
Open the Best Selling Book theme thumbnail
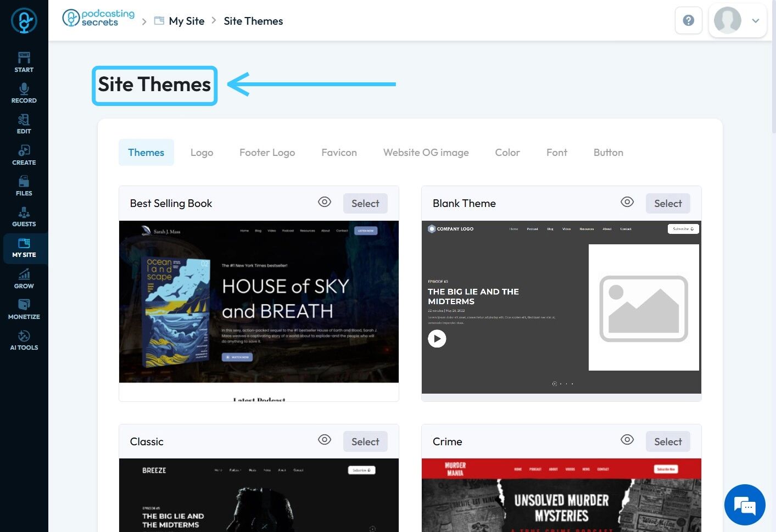point(259,311)
